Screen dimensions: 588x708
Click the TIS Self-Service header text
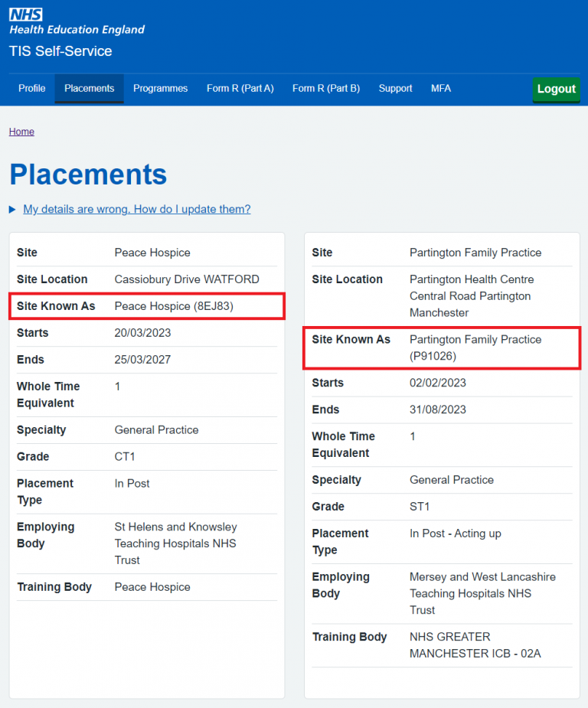60,51
